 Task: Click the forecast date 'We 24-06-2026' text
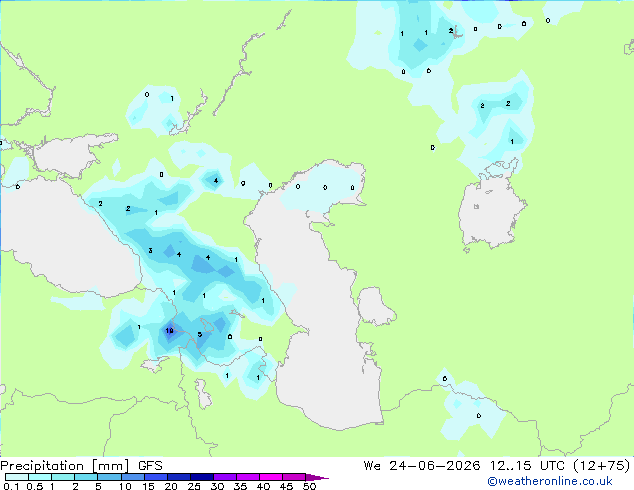(422, 466)
